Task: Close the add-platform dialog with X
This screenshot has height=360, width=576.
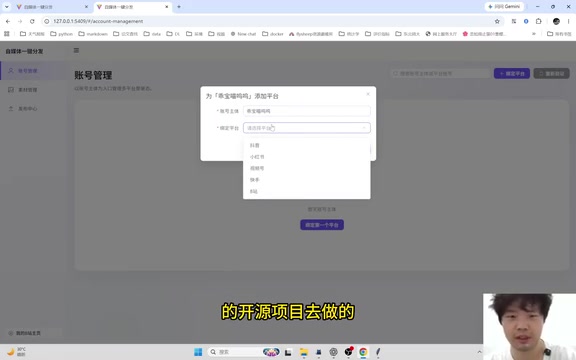Action: coord(368,94)
